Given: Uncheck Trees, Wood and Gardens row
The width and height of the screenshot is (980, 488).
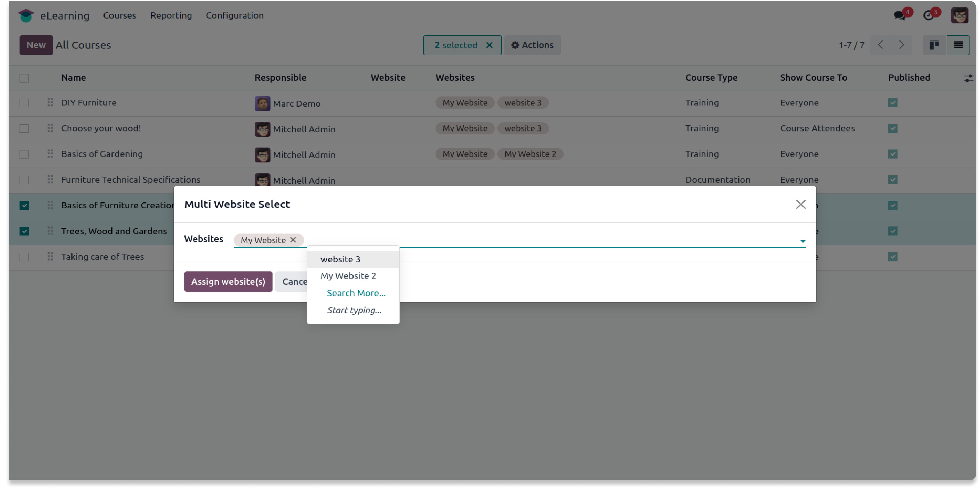Looking at the screenshot, I should pos(24,231).
